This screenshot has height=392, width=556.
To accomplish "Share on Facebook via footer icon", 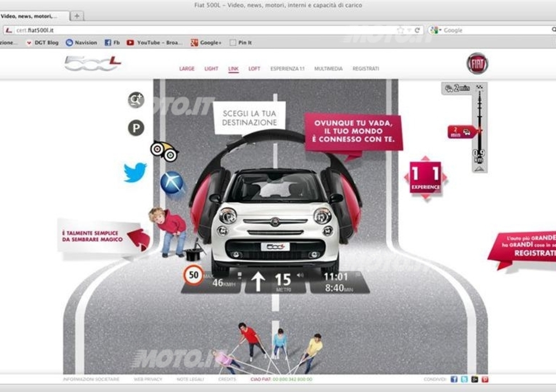I will [454, 379].
